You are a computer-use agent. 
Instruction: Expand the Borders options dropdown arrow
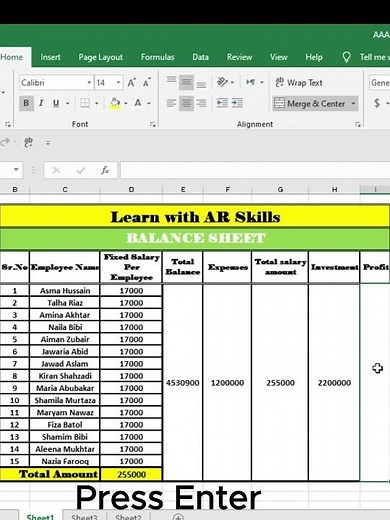tap(96, 103)
